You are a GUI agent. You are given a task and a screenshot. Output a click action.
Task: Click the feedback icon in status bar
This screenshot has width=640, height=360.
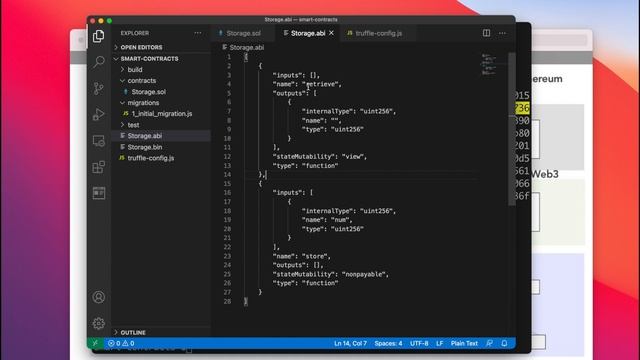[x=489, y=343]
